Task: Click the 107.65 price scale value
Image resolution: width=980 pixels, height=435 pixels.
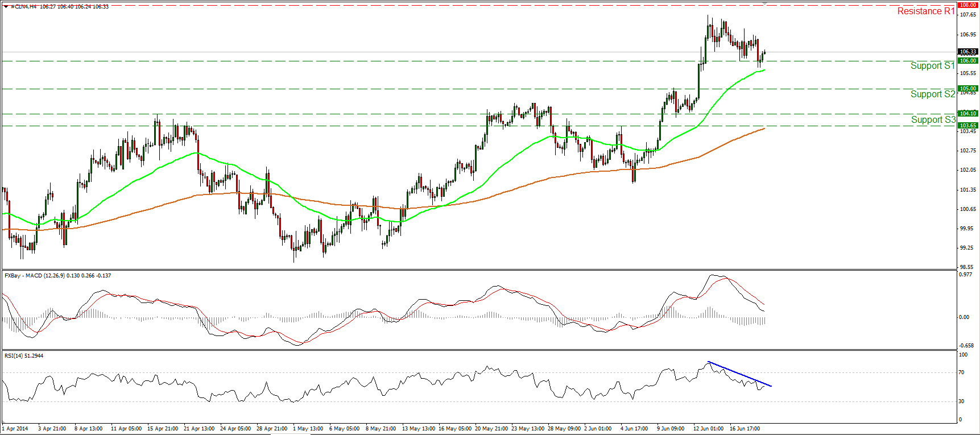Action: click(x=968, y=15)
